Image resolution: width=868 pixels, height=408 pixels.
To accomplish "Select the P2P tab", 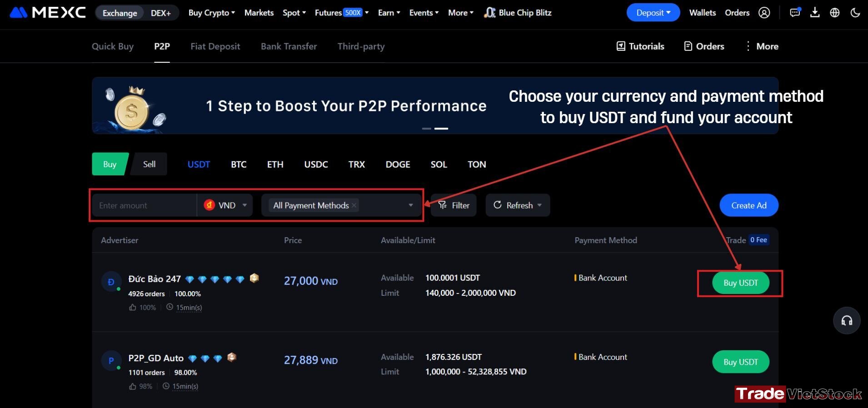I will coord(162,46).
